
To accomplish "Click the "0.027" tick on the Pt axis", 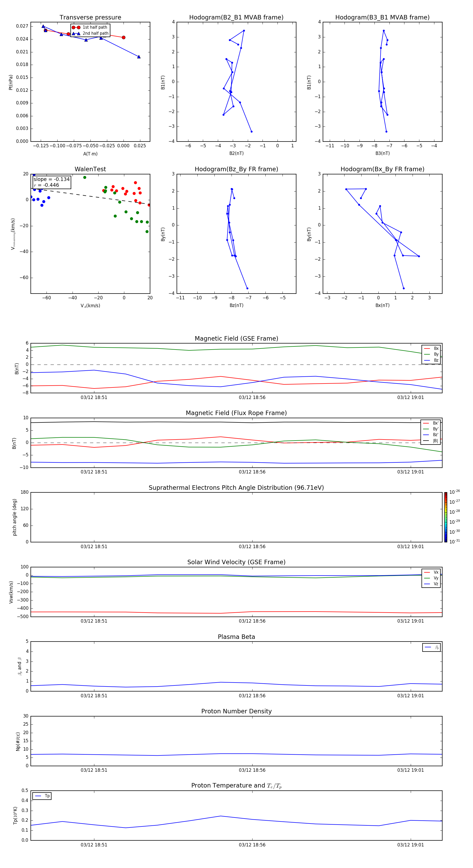I will [22, 26].
